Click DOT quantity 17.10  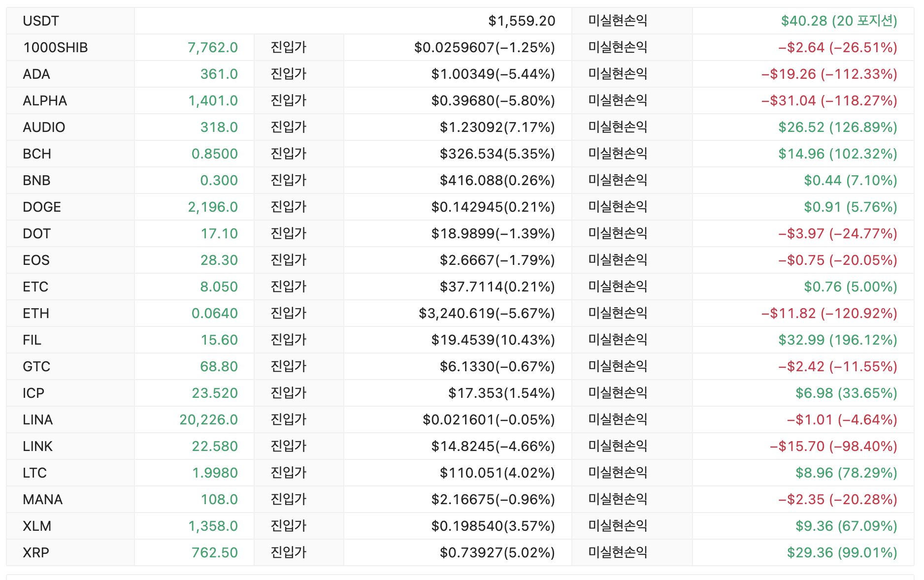click(x=219, y=233)
